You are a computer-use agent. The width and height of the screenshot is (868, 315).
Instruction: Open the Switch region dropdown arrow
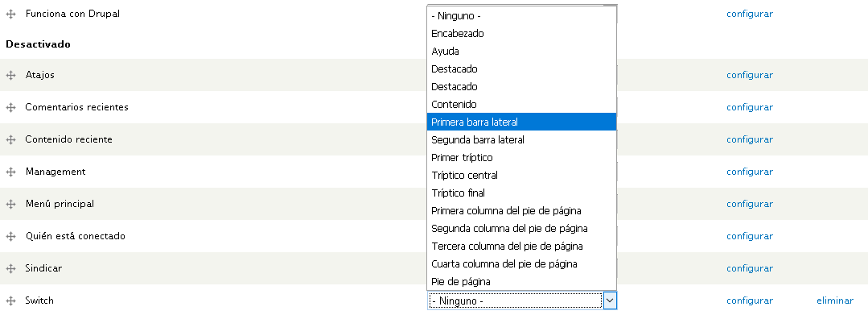[610, 300]
